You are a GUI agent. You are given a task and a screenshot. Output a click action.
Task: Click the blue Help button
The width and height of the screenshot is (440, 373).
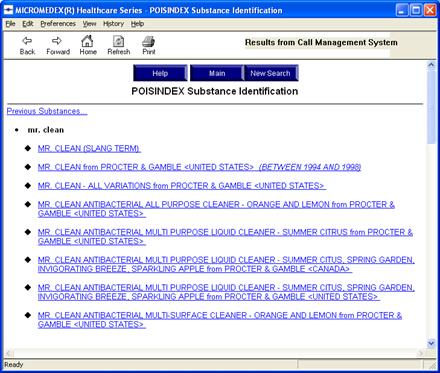coord(160,73)
